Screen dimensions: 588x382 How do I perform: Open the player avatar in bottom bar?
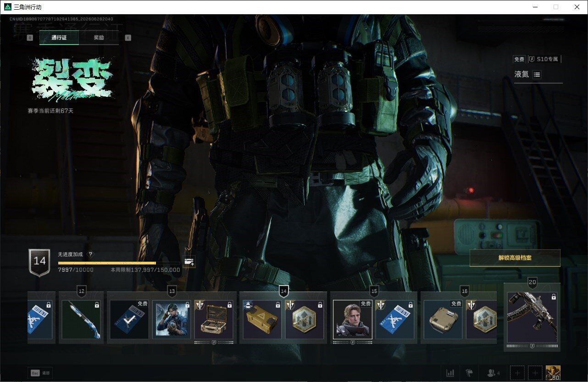[553, 373]
